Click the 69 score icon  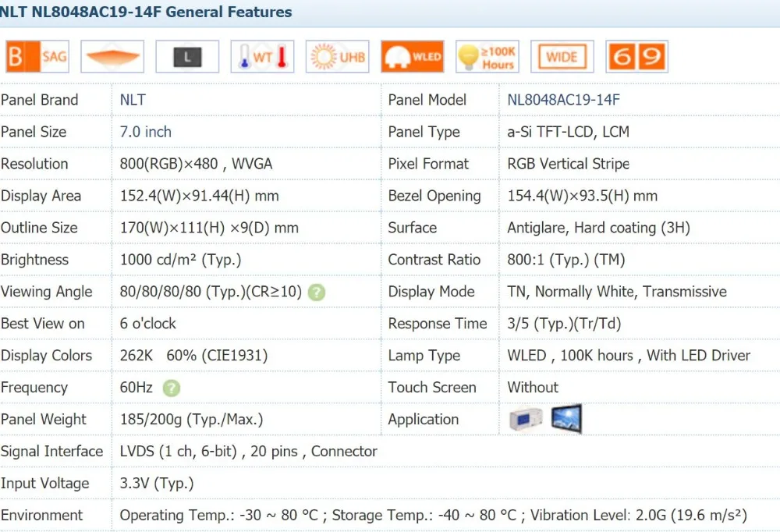click(637, 57)
